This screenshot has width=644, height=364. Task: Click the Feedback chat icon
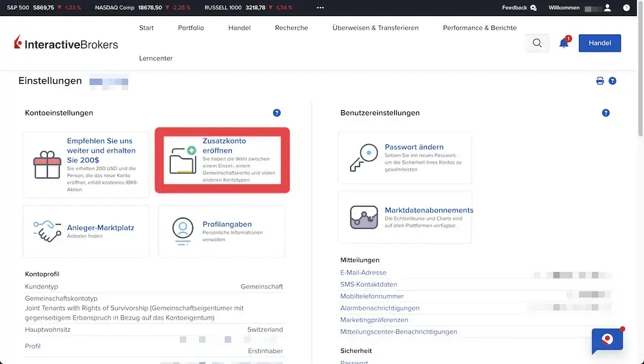coord(533,8)
